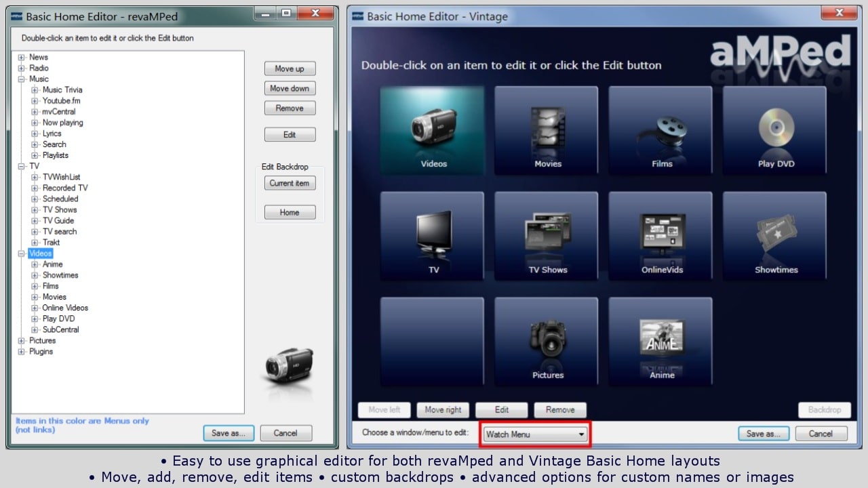868x488 pixels.
Task: Select TVWishList tree item
Action: (61, 177)
